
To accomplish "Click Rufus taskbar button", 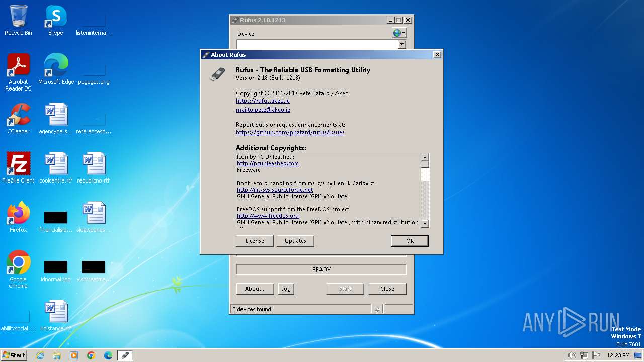I will pos(125,355).
